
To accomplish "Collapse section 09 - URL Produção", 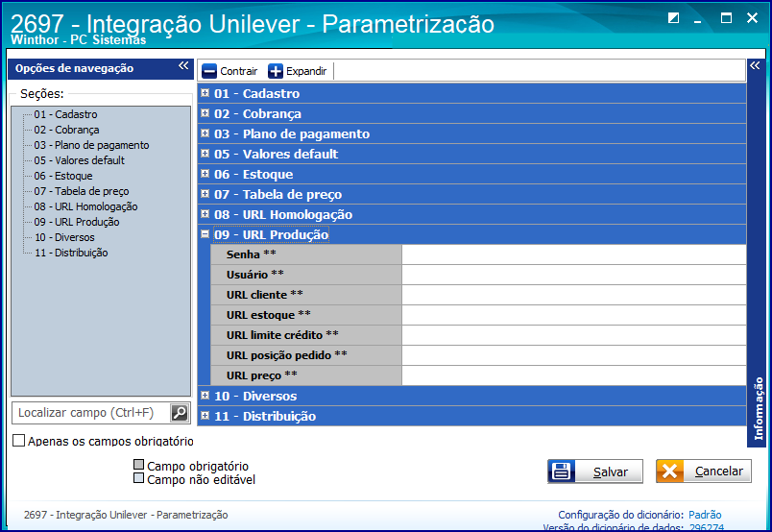I will pyautogui.click(x=205, y=234).
